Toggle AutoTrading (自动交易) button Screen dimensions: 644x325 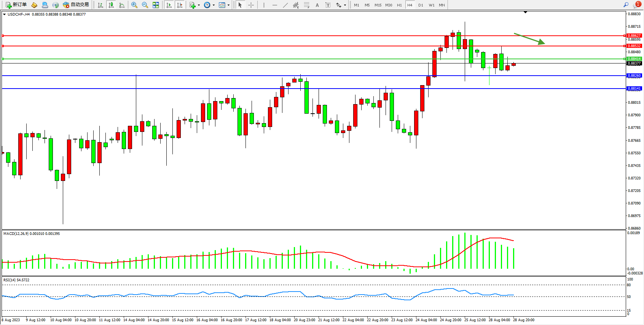(x=76, y=5)
